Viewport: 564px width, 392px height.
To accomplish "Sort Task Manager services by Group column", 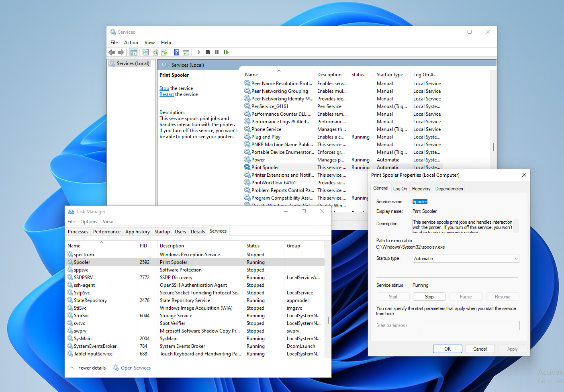I will (x=304, y=245).
